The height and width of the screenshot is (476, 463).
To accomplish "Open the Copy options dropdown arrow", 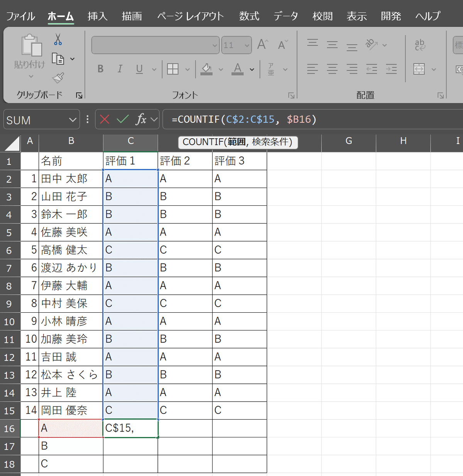I will [72, 59].
